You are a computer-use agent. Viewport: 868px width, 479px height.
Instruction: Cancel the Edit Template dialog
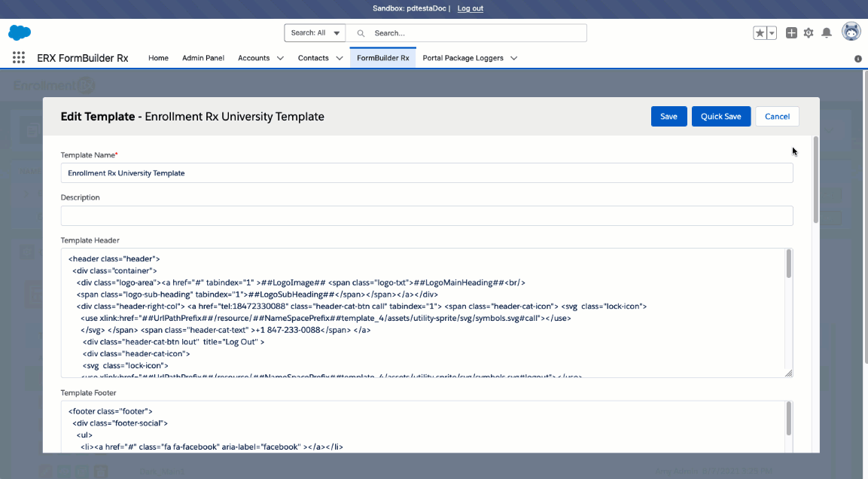[x=777, y=117]
